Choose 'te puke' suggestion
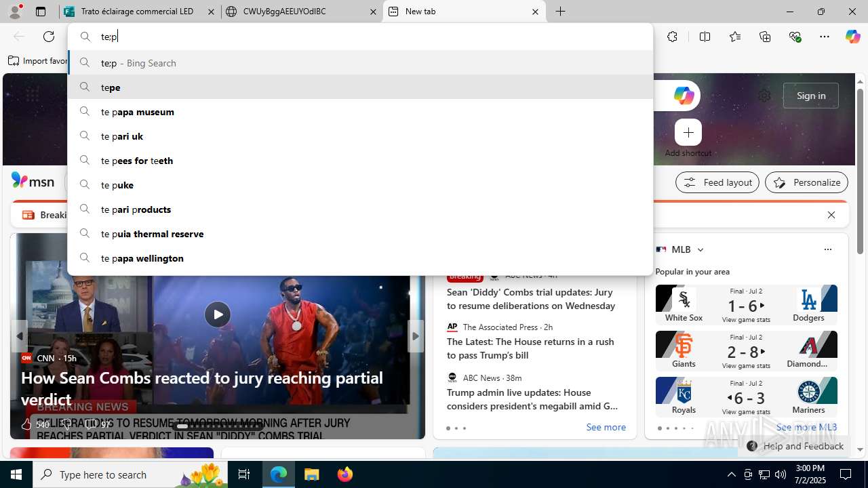 tap(360, 185)
